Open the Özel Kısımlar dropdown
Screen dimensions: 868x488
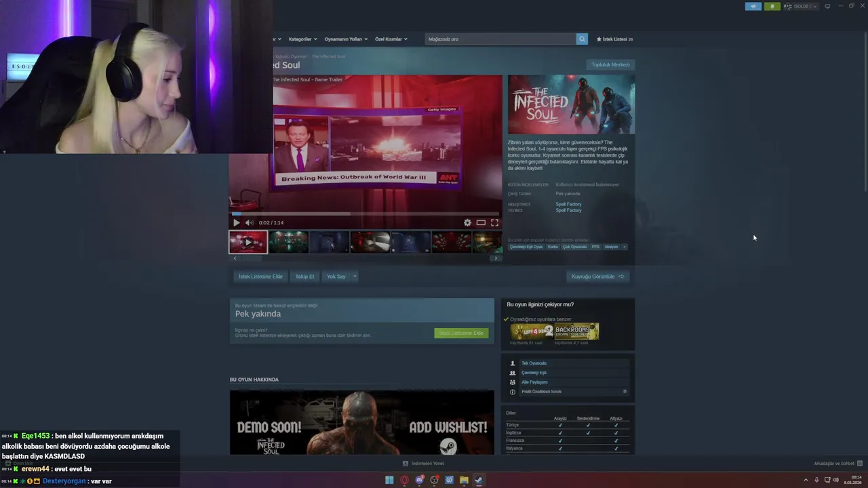pos(391,39)
